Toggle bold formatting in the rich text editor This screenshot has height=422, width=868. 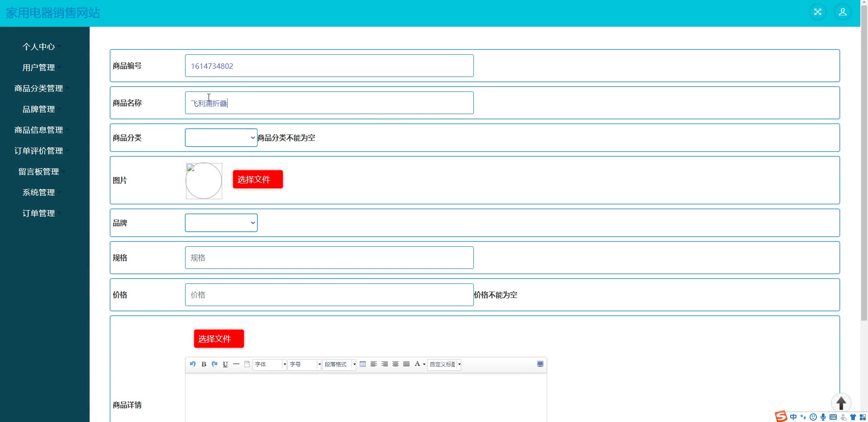(204, 364)
